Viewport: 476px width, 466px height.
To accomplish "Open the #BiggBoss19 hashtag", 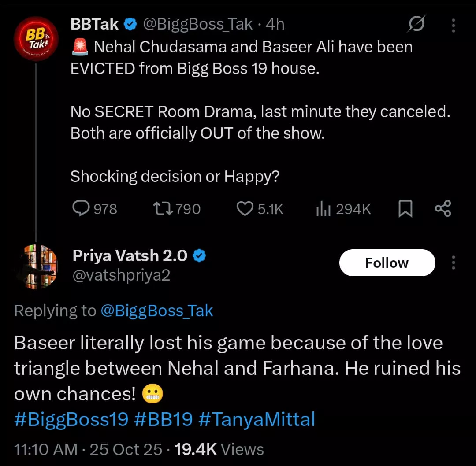I will point(71,419).
